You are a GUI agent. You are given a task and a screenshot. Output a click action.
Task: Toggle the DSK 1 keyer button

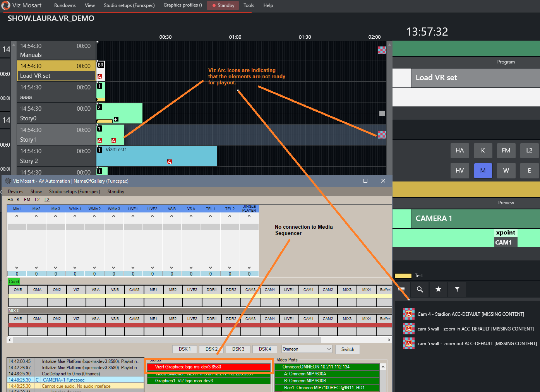pos(185,349)
